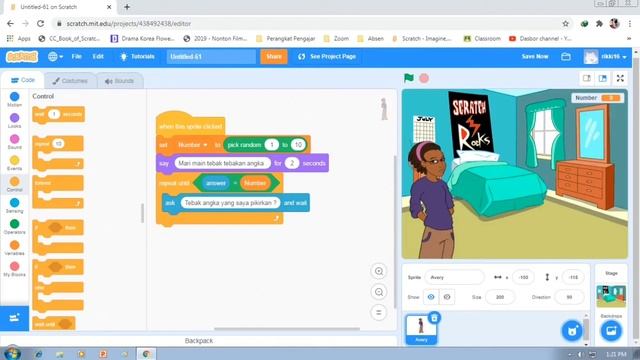The height and width of the screenshot is (360, 640).
Task: Click the when this sprite clicked block
Action: (x=190, y=125)
